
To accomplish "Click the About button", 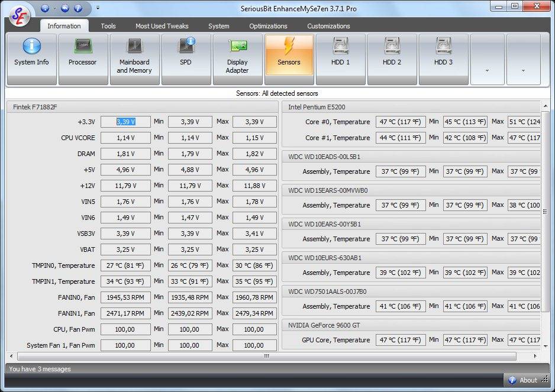I will coord(523,380).
